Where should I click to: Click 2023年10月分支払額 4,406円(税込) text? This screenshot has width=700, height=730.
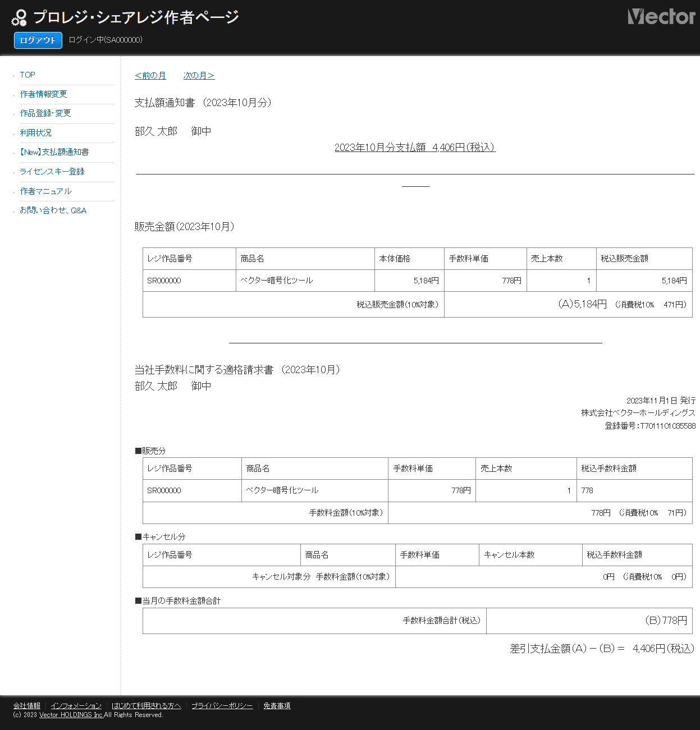click(x=415, y=147)
